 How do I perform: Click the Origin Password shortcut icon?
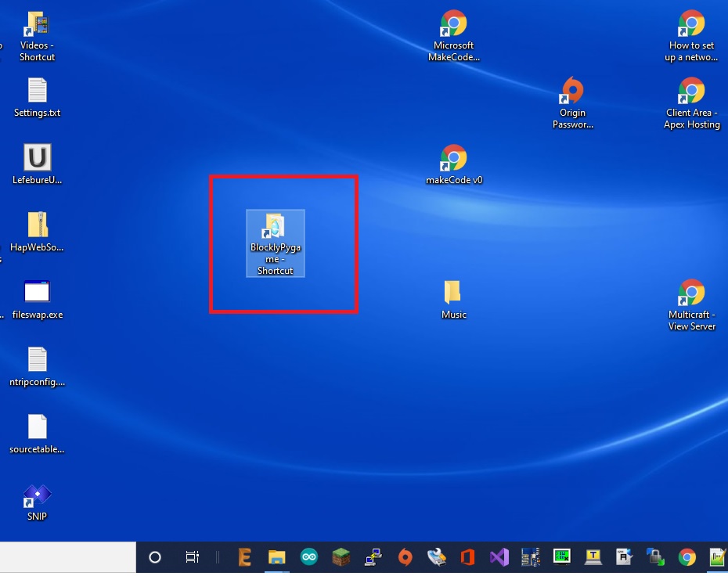pyautogui.click(x=572, y=92)
